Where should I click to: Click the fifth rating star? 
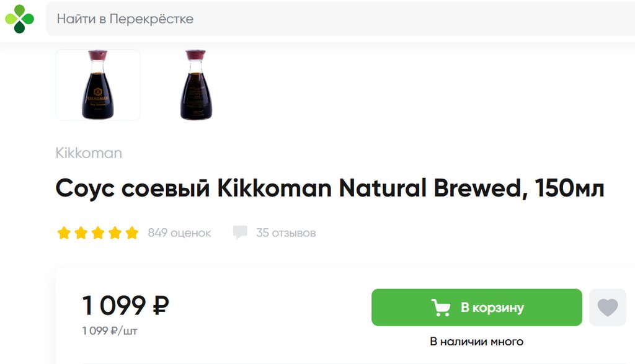(131, 233)
